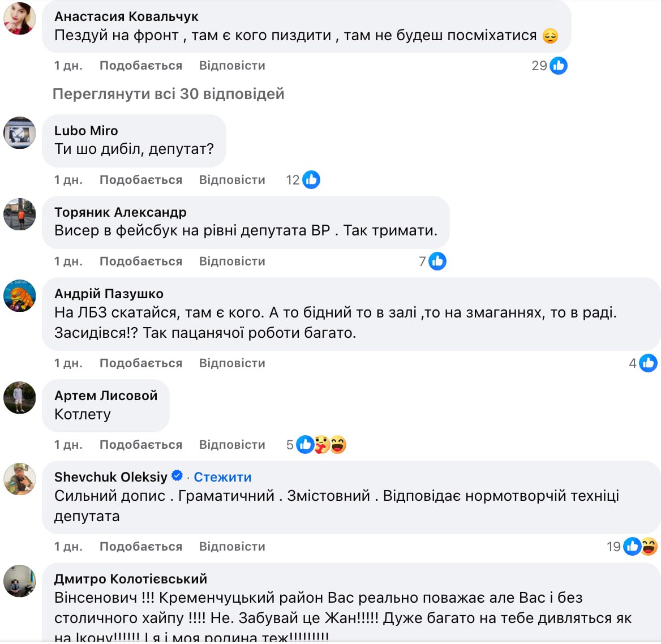Reply to Shevchuk Oleksiy's comment
Screen dimensions: 661x644
[232, 547]
